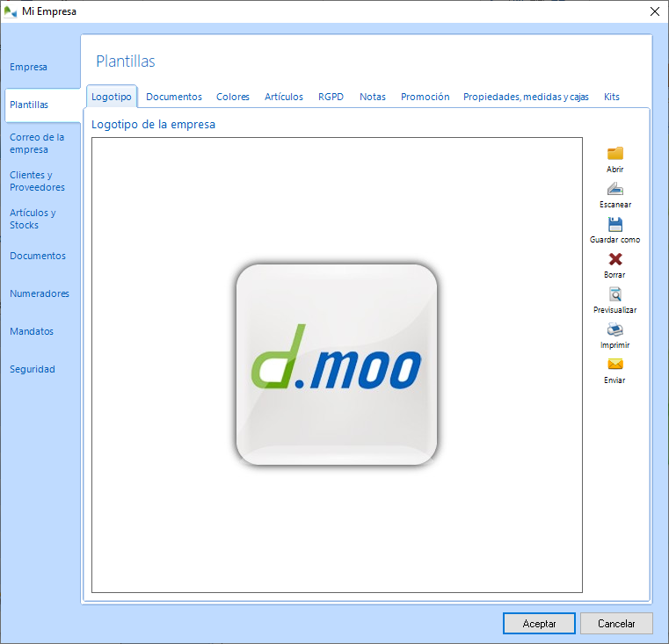Click the d.moo company logo image

[x=337, y=365]
